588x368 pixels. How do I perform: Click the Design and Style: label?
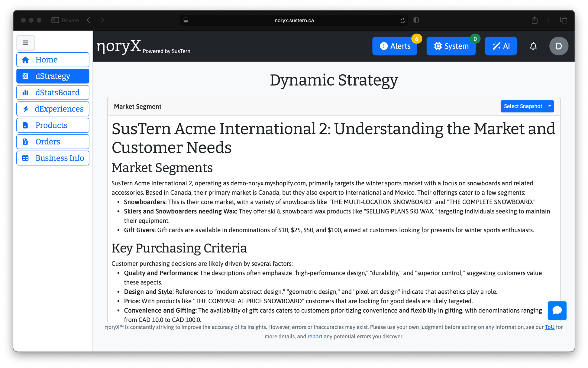point(149,292)
